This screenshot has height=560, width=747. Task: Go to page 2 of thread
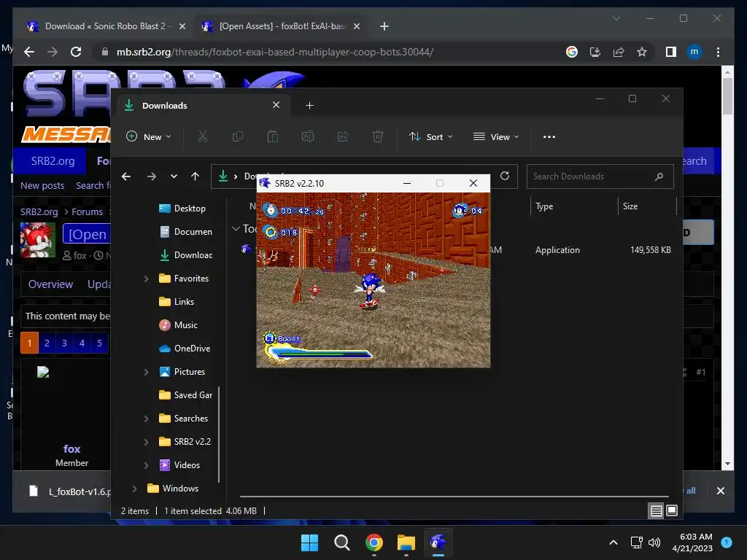coord(47,343)
